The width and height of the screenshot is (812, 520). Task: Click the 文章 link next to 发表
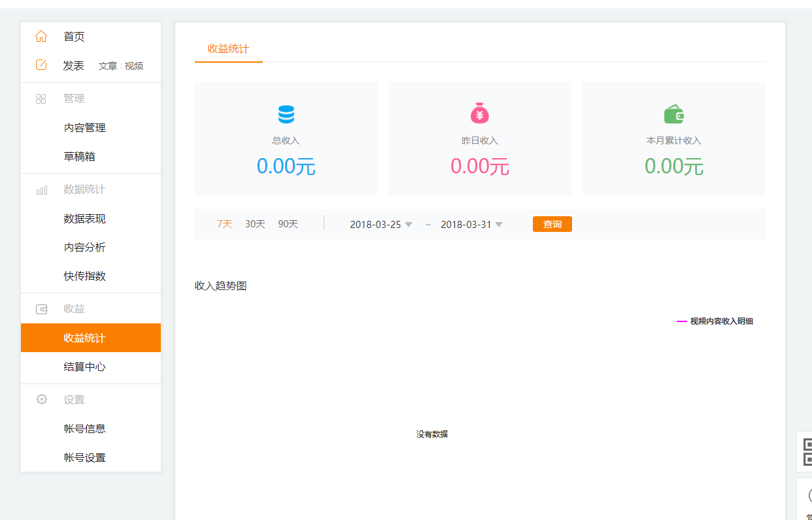(108, 66)
